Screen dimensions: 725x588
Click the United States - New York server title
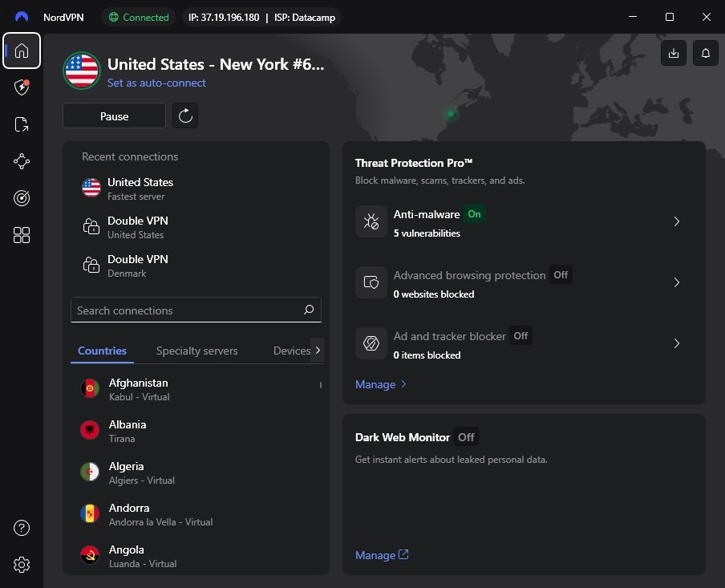click(x=216, y=64)
